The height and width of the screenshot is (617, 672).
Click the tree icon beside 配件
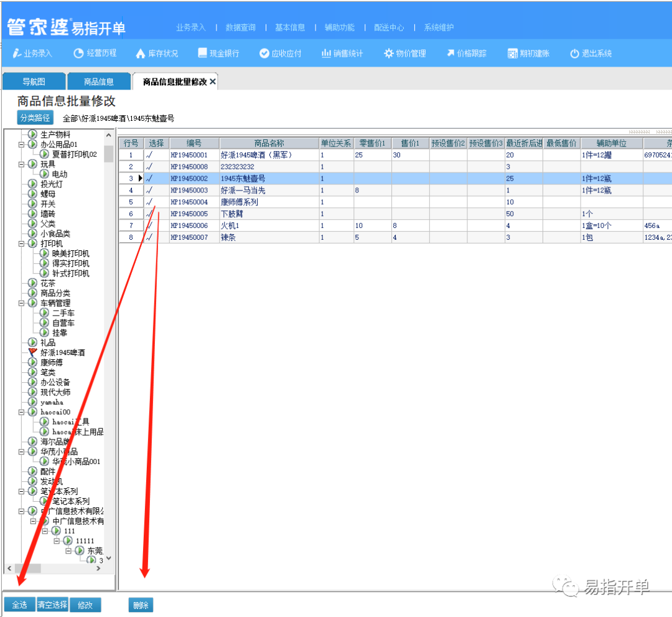coord(32,471)
